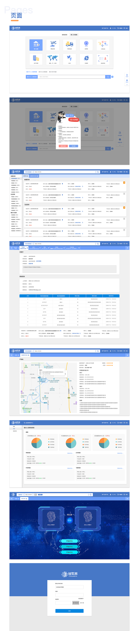Favorite second result card under 快递信息 heading
The width and height of the screenshot is (139, 644).
coord(124,194)
